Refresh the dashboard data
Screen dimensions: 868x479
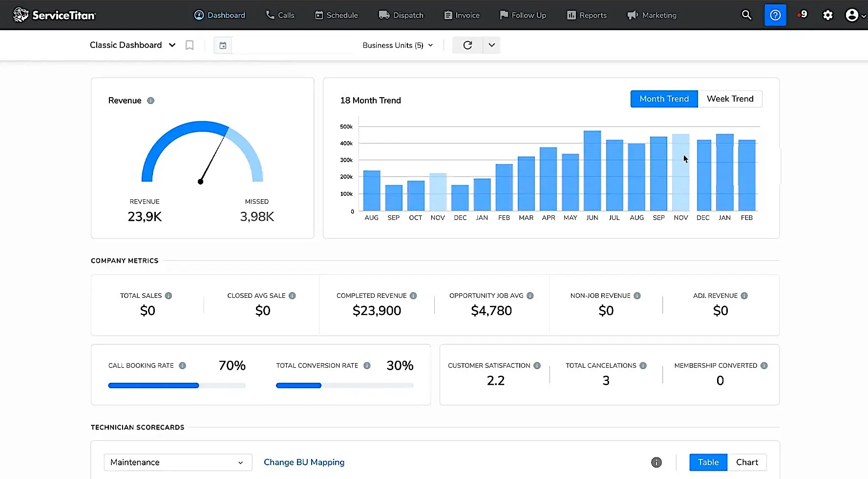click(467, 45)
